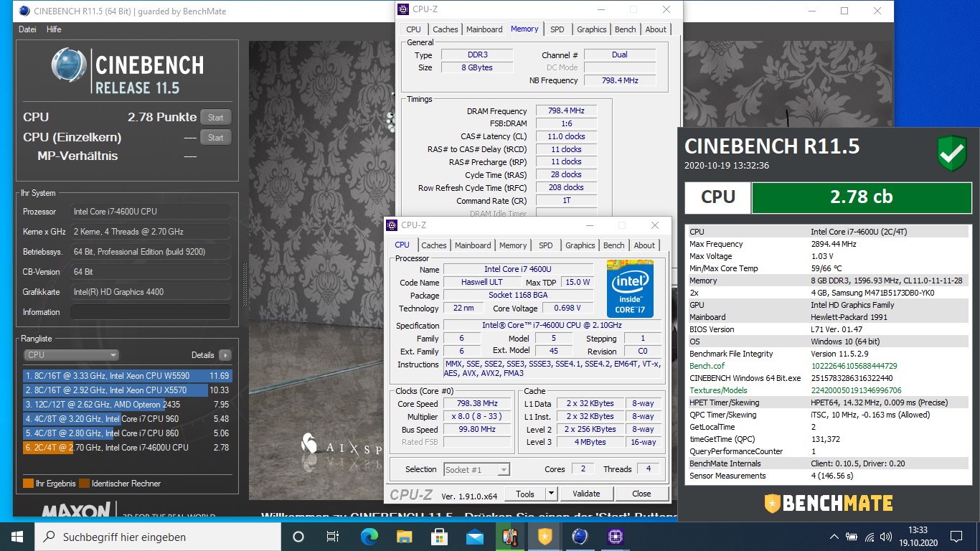
Task: Open Memory tab in front CPU-Z window
Action: pos(513,245)
